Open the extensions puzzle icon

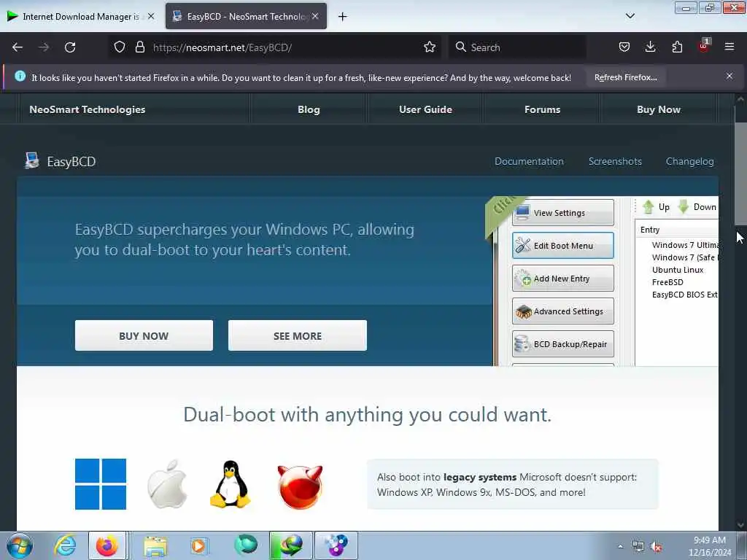click(677, 47)
